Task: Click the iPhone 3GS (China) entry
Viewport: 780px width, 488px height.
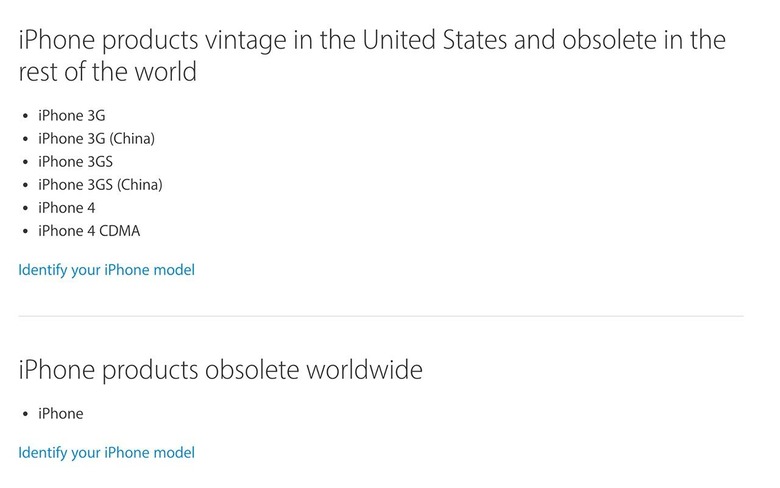Action: pos(100,185)
